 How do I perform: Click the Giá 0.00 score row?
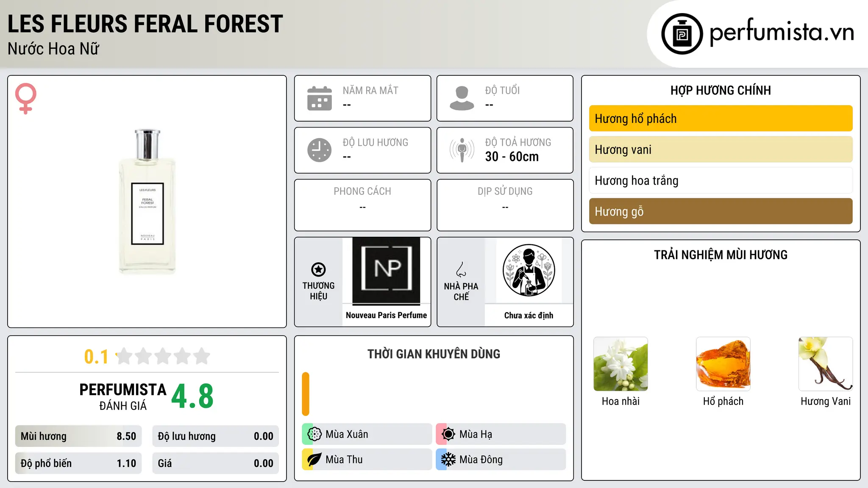coord(216,463)
